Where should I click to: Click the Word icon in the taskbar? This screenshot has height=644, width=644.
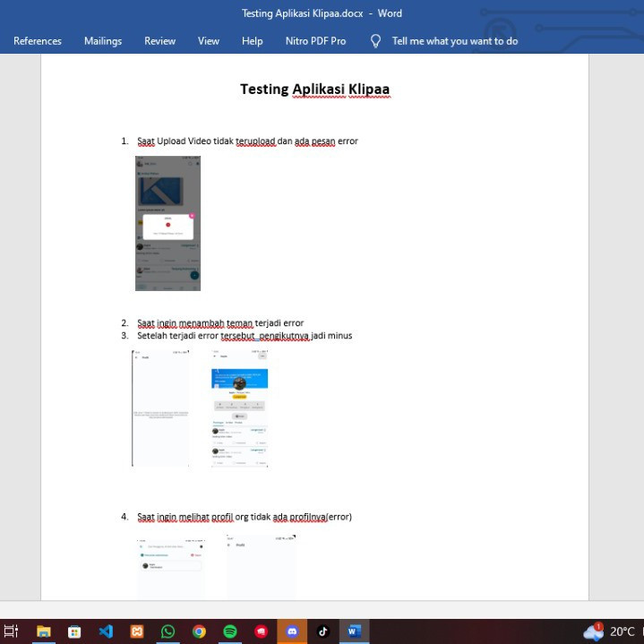click(354, 631)
